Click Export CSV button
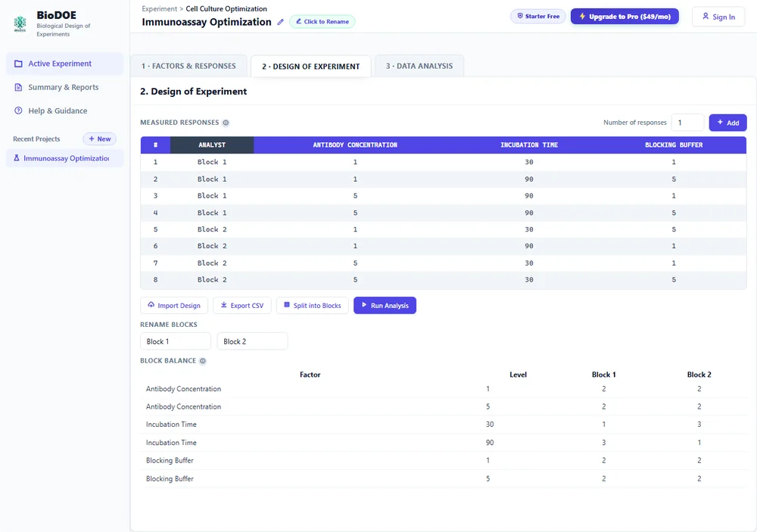The width and height of the screenshot is (757, 532). (x=242, y=306)
